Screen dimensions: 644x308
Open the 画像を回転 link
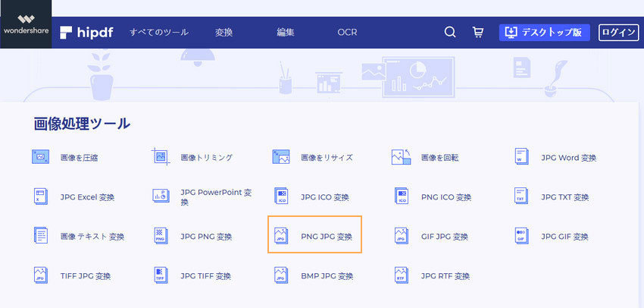coord(440,158)
